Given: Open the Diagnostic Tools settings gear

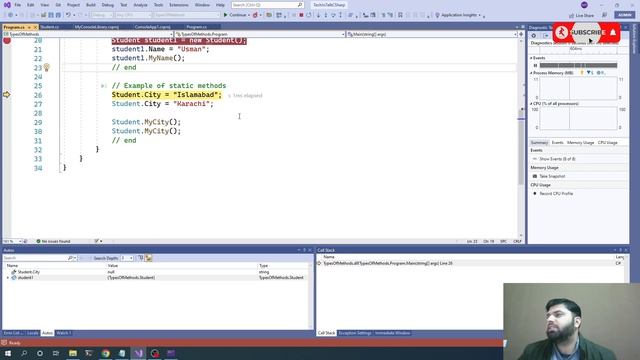Looking at the screenshot, I should click(x=533, y=36).
